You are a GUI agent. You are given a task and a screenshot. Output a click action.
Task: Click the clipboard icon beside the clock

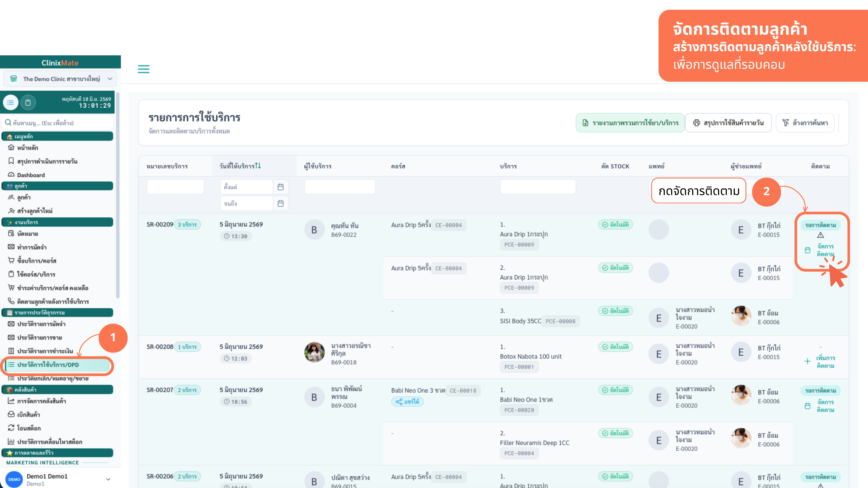click(x=28, y=102)
